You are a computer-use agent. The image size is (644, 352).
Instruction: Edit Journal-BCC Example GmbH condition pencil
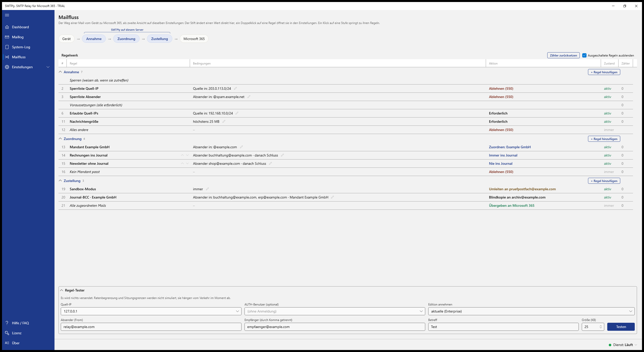pyautogui.click(x=332, y=197)
